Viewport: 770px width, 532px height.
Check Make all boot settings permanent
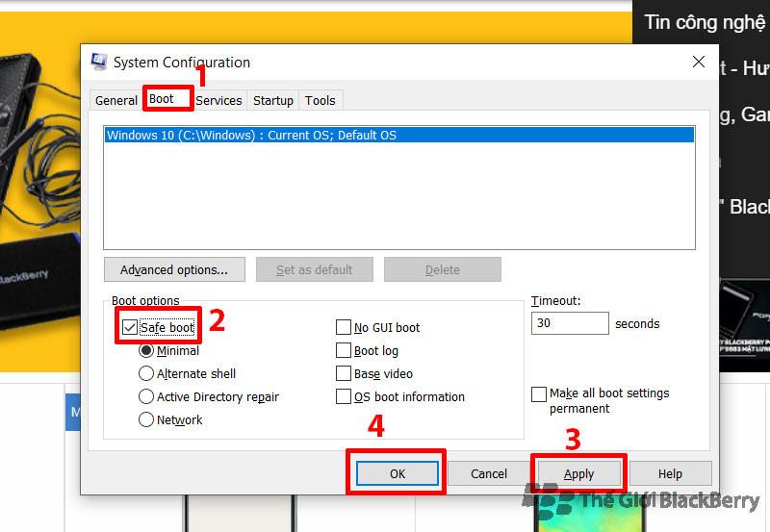pos(539,394)
